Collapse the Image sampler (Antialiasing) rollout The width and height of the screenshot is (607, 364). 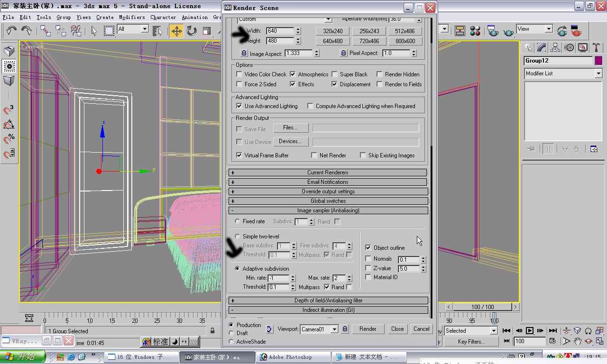pyautogui.click(x=328, y=210)
